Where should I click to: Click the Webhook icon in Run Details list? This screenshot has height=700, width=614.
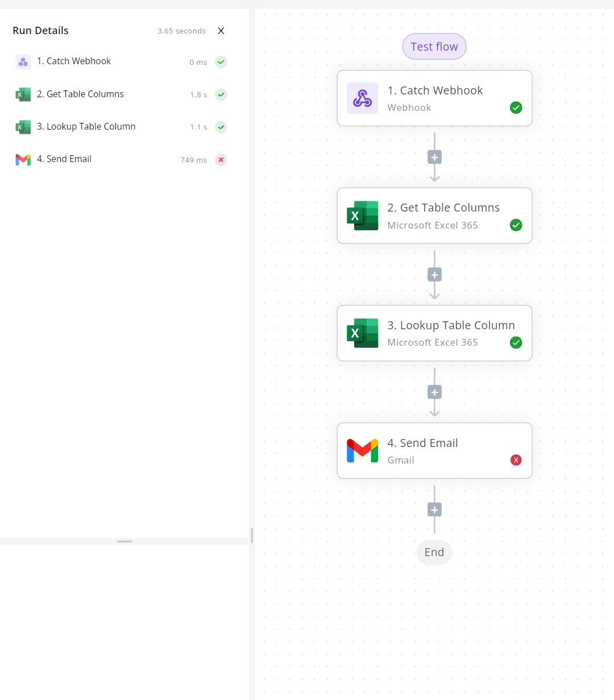coord(23,62)
